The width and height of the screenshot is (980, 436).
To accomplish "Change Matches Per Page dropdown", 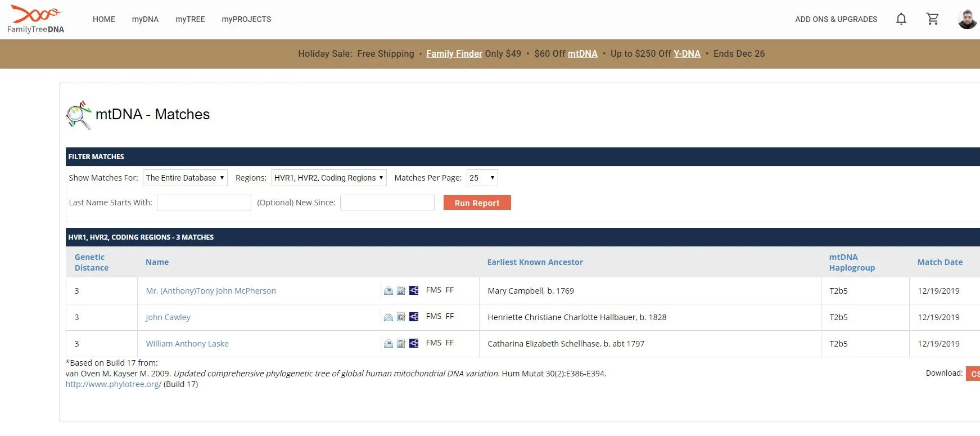I will coord(482,178).
